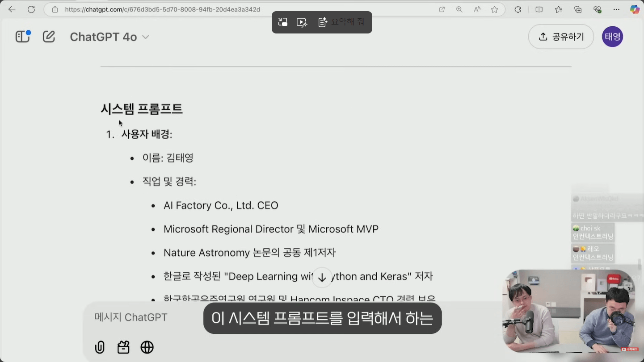
Task: Go back with the browser back arrow
Action: point(12,9)
